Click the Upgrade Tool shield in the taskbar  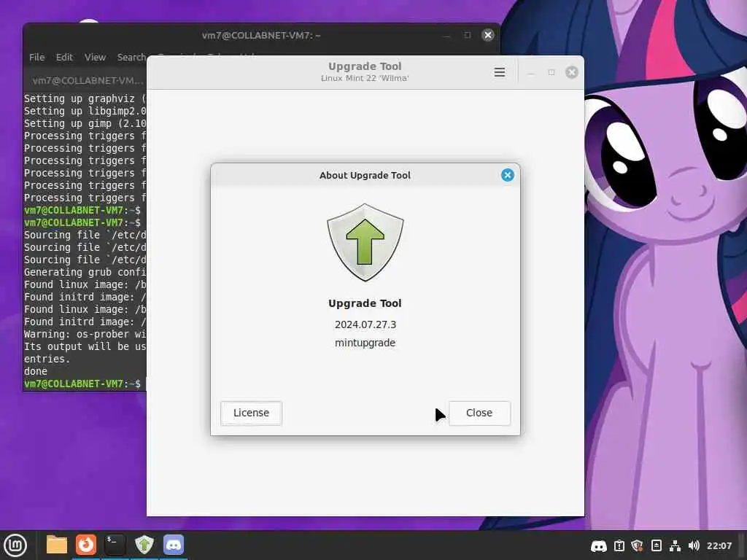coord(144,545)
